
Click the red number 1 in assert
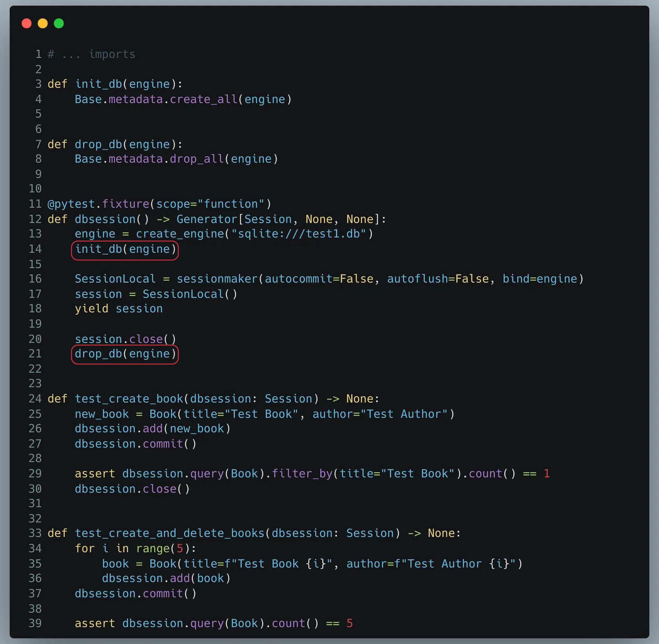[547, 474]
